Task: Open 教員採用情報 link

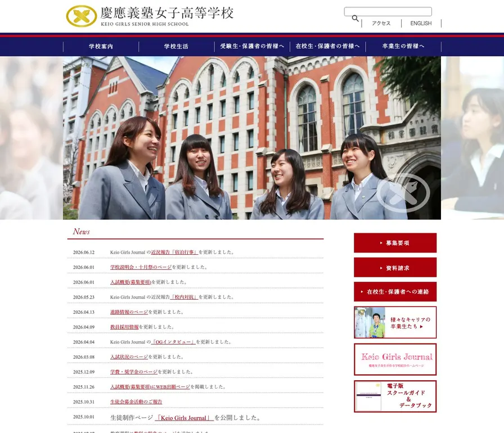Action: click(x=124, y=327)
